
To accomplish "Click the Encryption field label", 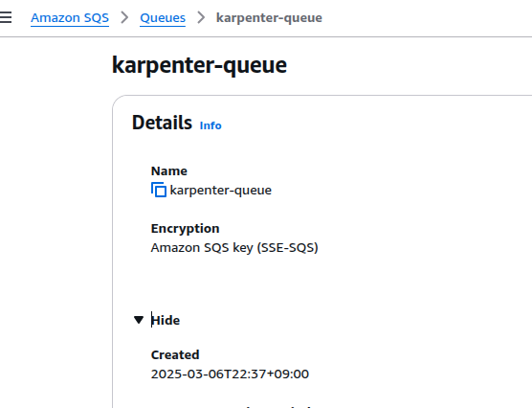I will pos(185,229).
